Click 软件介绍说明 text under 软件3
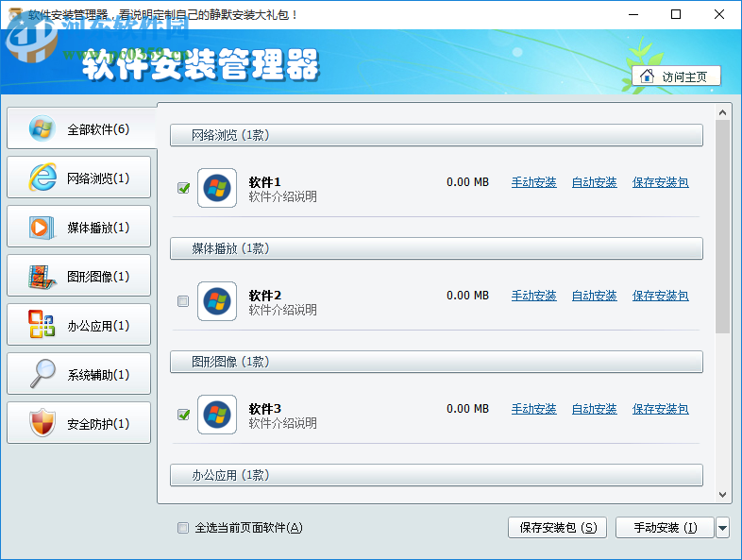Image resolution: width=742 pixels, height=560 pixels. [x=283, y=423]
